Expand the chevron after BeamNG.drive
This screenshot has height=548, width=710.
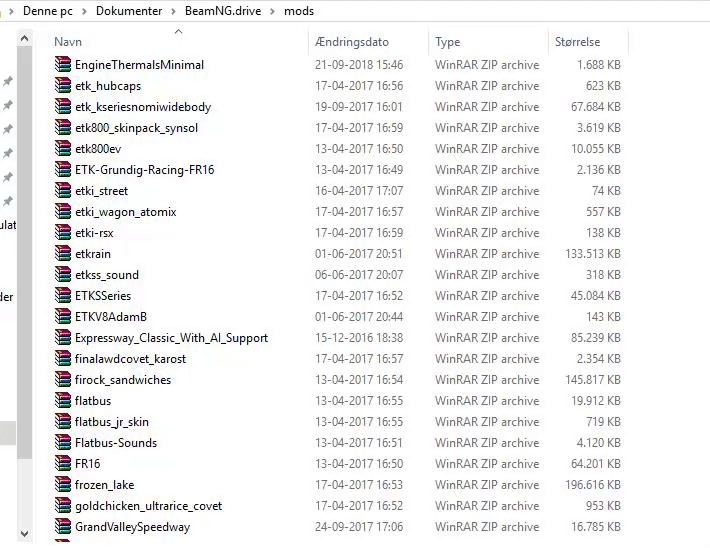click(273, 11)
